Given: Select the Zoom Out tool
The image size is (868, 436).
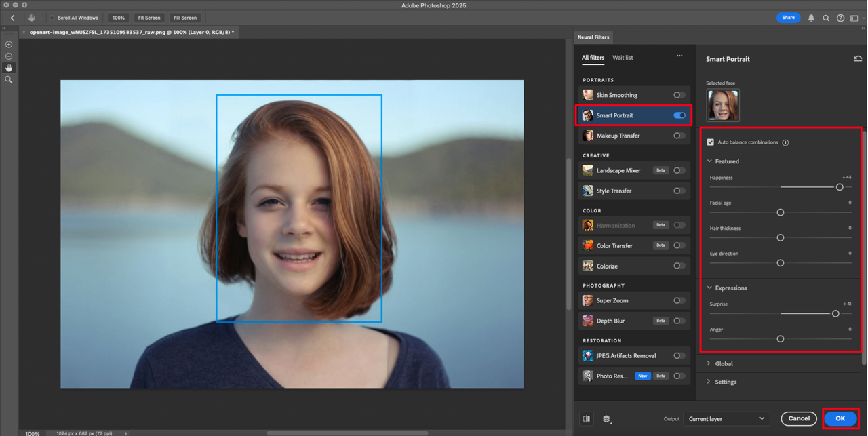Looking at the screenshot, I should tap(9, 56).
